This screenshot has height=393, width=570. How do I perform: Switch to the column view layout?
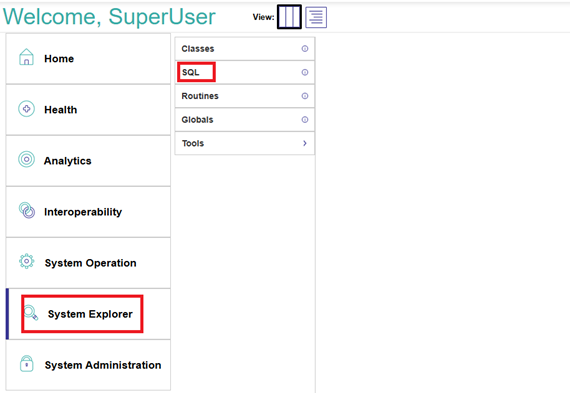pyautogui.click(x=289, y=17)
